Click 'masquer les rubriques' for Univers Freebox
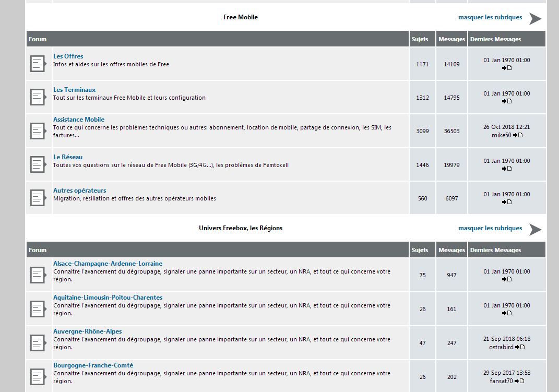 click(x=490, y=228)
